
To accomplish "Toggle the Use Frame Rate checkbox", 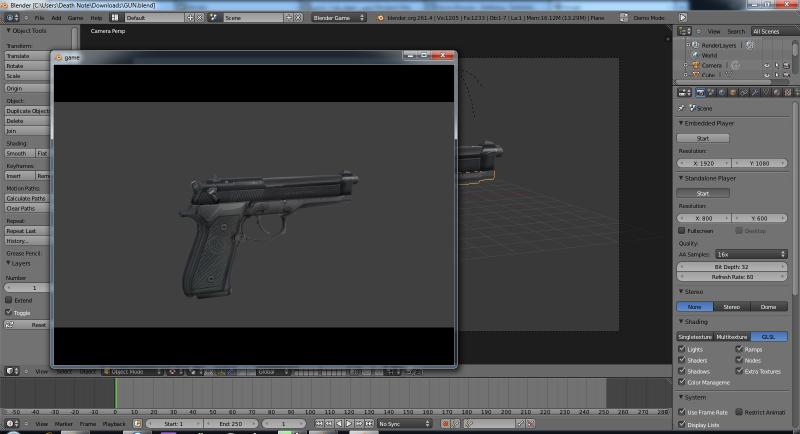I will click(682, 412).
